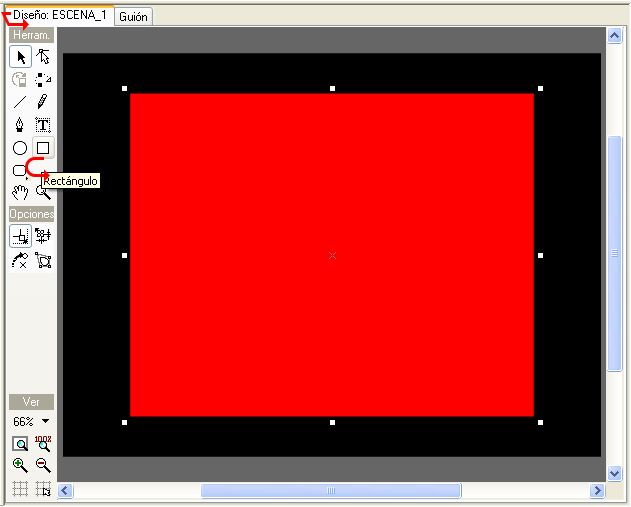Screen dimensions: 631x507
Task: Enable the Distort perspective option
Action: pyautogui.click(x=43, y=260)
